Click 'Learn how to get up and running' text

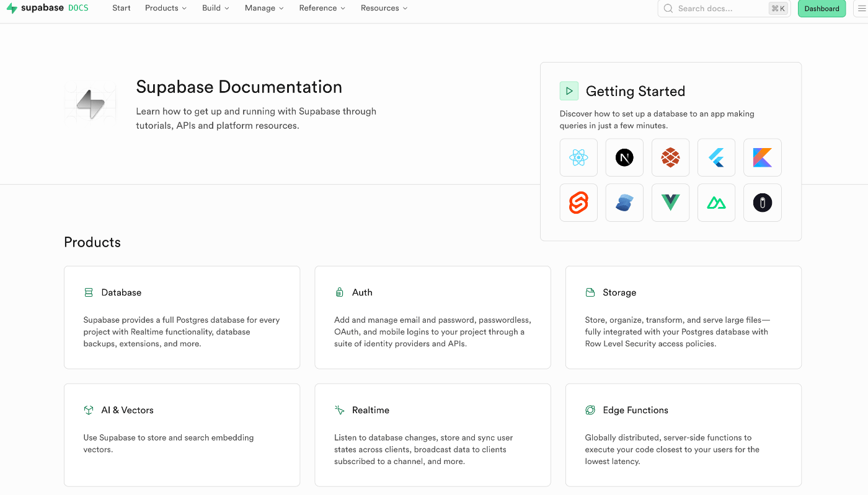(256, 118)
